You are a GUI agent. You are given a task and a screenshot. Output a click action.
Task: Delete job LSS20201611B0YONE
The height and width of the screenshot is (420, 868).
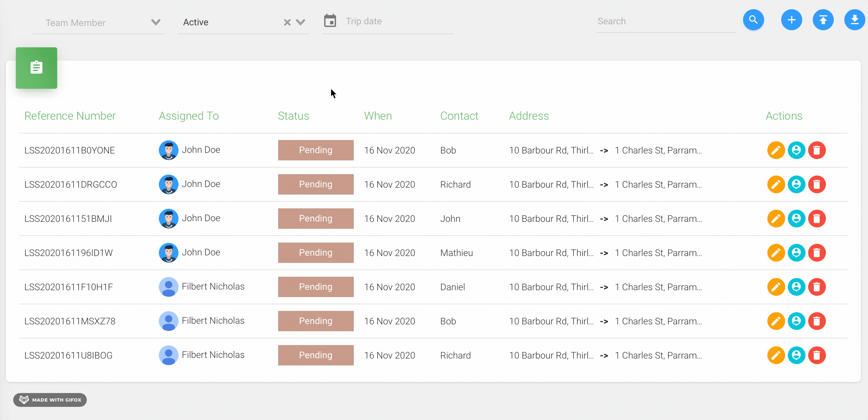(817, 150)
